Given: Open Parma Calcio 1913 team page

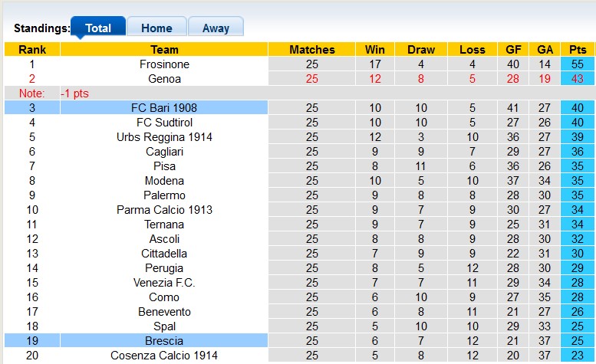Looking at the screenshot, I should click(164, 210).
